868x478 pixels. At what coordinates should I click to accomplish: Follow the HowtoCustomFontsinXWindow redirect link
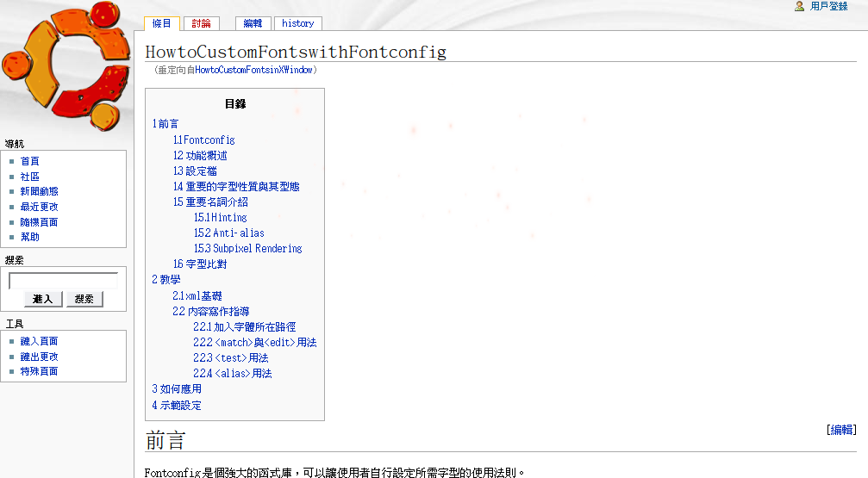click(x=254, y=70)
